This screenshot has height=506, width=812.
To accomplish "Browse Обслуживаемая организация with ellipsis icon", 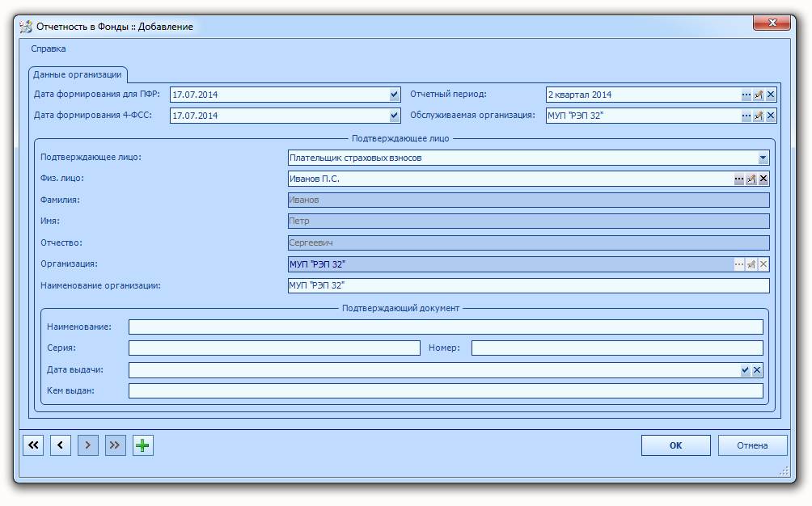I will (x=746, y=116).
